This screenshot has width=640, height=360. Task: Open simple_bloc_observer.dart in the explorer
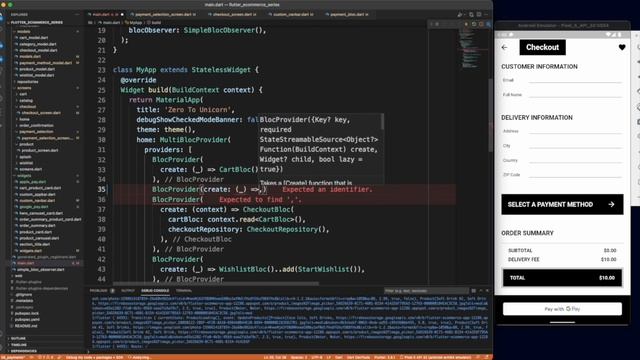(40, 269)
